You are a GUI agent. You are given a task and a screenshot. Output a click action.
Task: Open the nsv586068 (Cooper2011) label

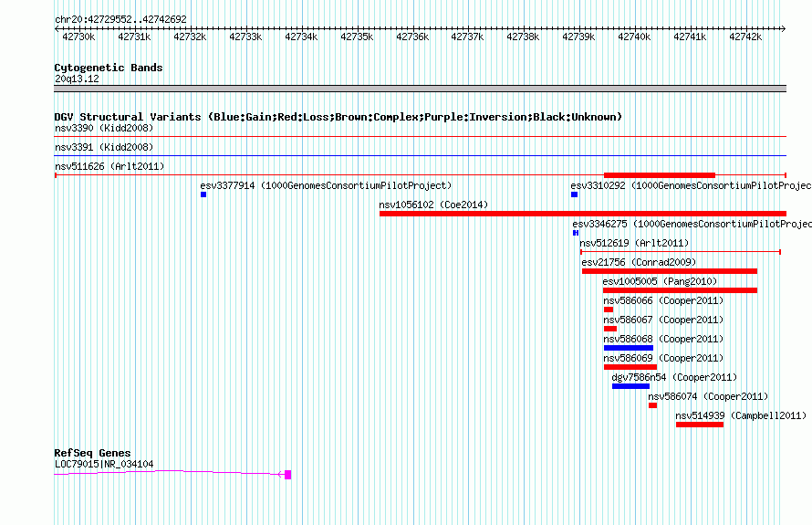tap(663, 339)
